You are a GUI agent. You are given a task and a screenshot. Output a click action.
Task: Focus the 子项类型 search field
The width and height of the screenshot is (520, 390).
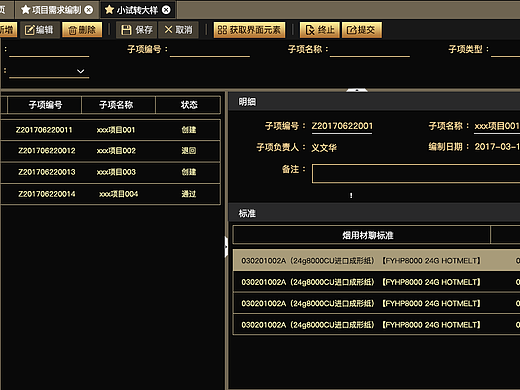click(506, 50)
